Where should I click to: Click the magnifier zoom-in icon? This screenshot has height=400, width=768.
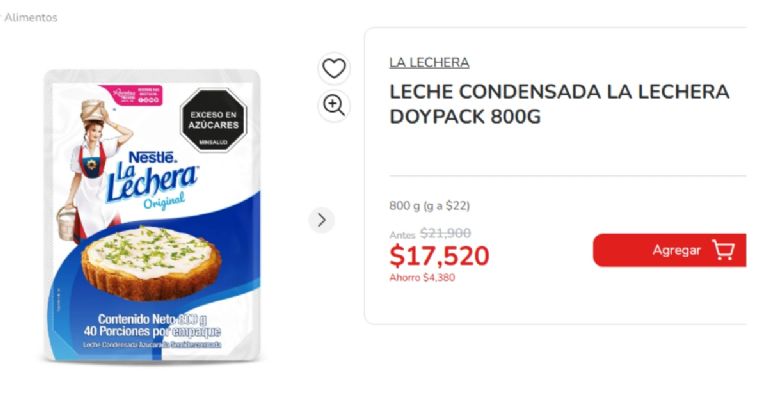[x=333, y=105]
